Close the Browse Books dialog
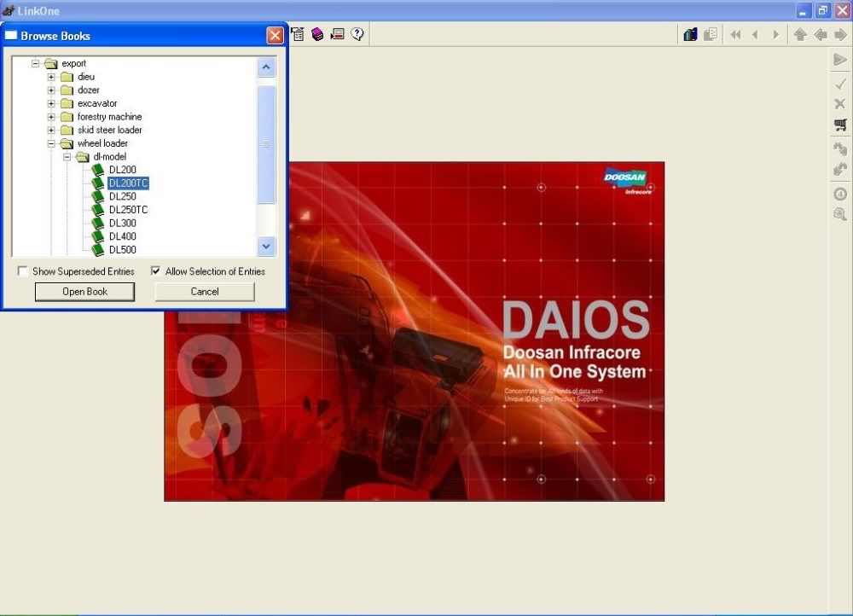 point(275,36)
